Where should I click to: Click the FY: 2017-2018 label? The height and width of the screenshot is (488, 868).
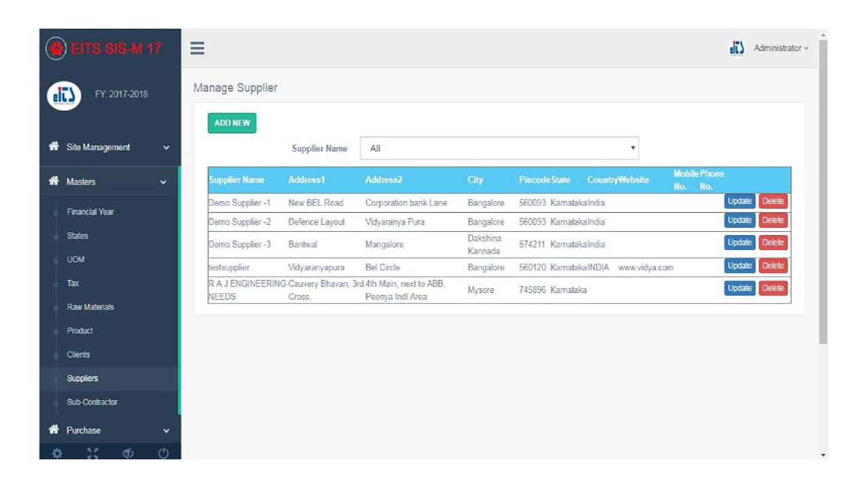pos(121,94)
